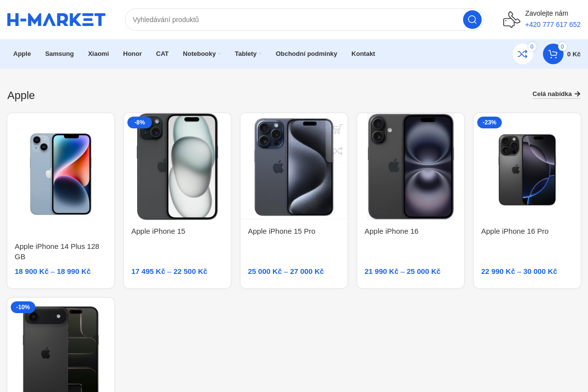Open the Xiaomi menu item

[x=98, y=54]
